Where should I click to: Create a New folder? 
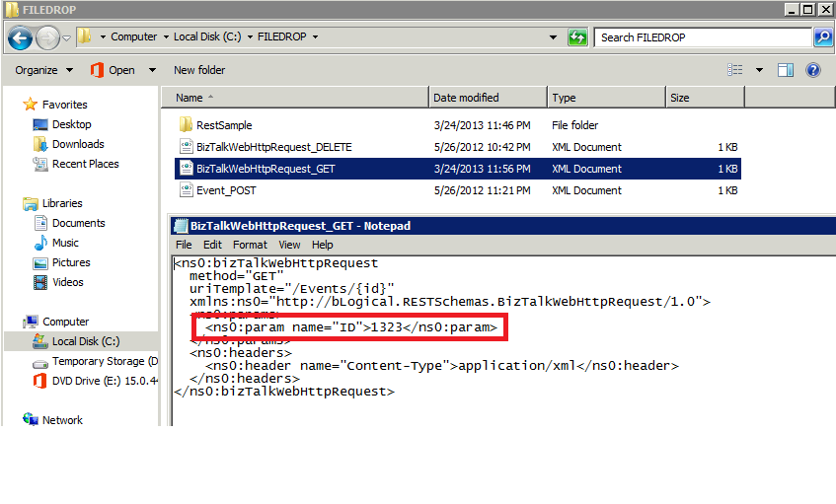point(199,70)
